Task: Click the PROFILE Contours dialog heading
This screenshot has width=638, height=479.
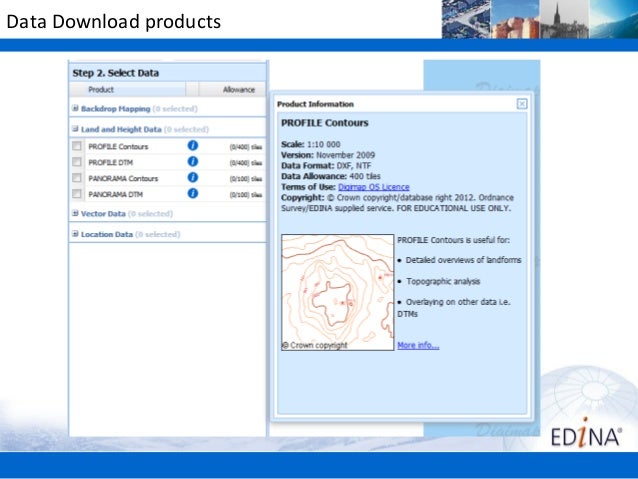Action: [325, 123]
